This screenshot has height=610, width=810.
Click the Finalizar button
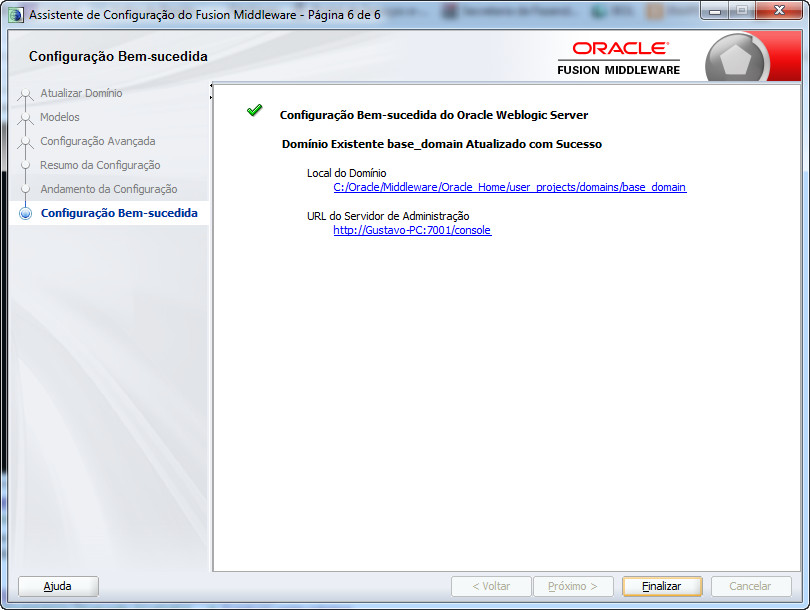coord(662,586)
